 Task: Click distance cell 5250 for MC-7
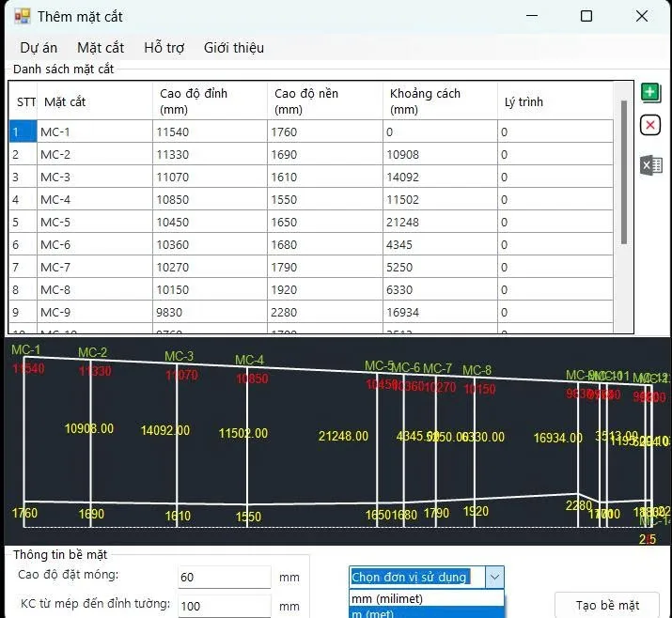440,268
